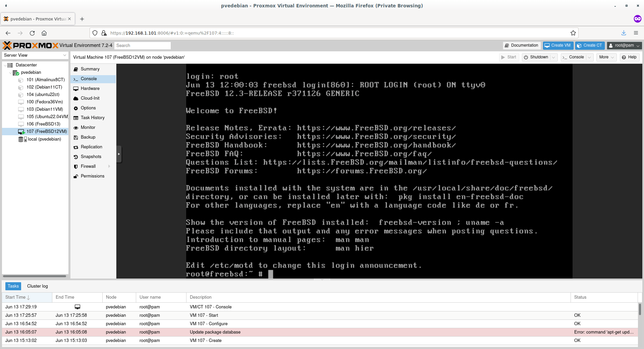Screen dimensions: 644x349
Task: Switch to the Cluster log tab
Action: tap(37, 286)
